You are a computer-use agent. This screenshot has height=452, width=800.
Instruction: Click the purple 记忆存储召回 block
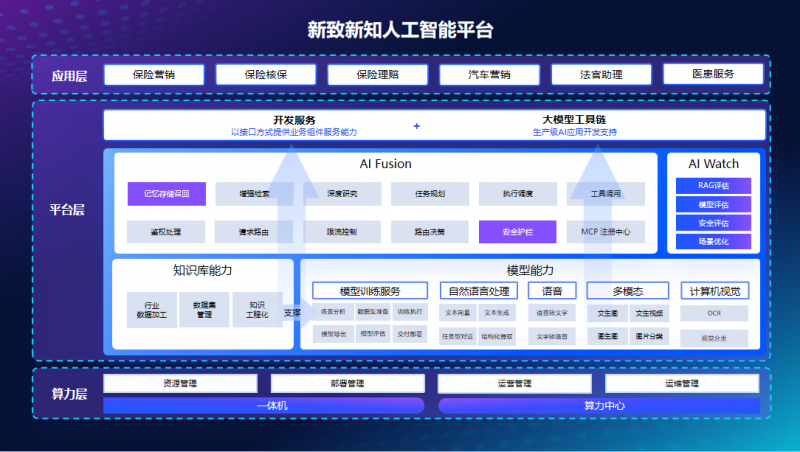click(166, 194)
